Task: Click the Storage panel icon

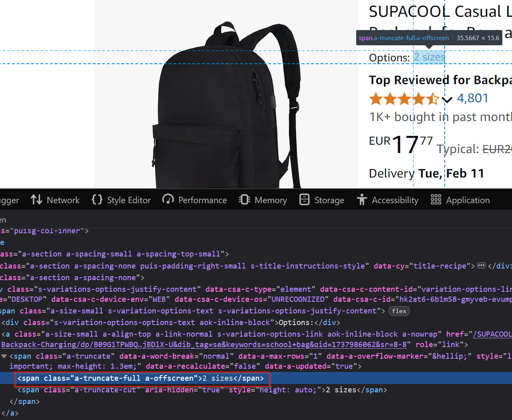Action: point(304,200)
